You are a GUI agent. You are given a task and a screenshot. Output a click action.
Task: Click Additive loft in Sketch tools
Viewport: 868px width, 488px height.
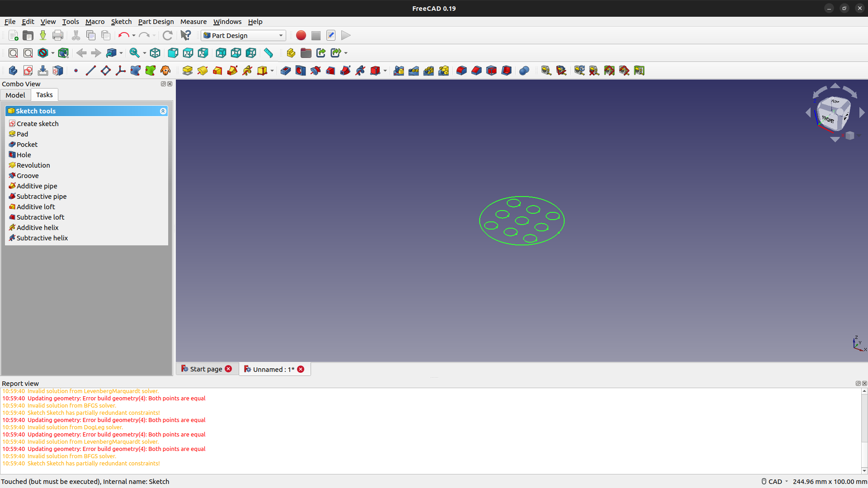click(x=36, y=206)
